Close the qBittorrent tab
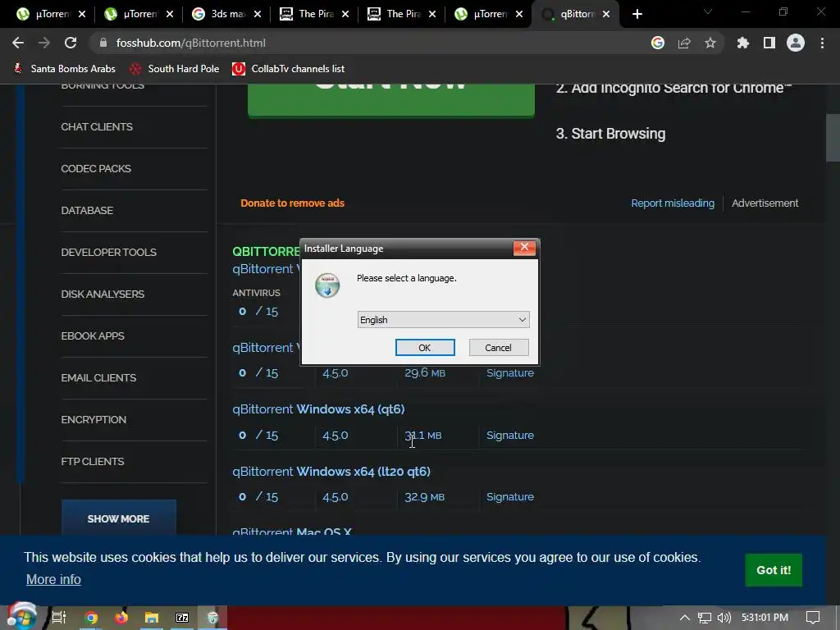 (x=606, y=14)
